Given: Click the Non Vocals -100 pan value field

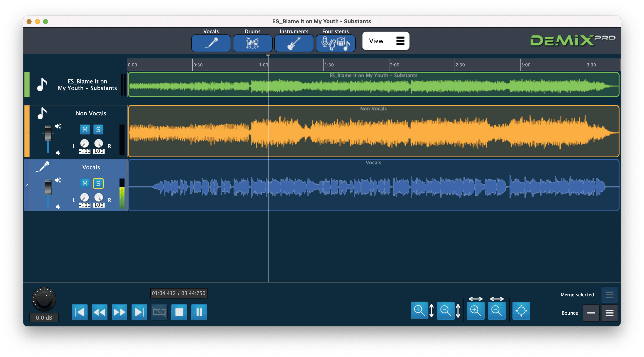Looking at the screenshot, I should pyautogui.click(x=84, y=151).
